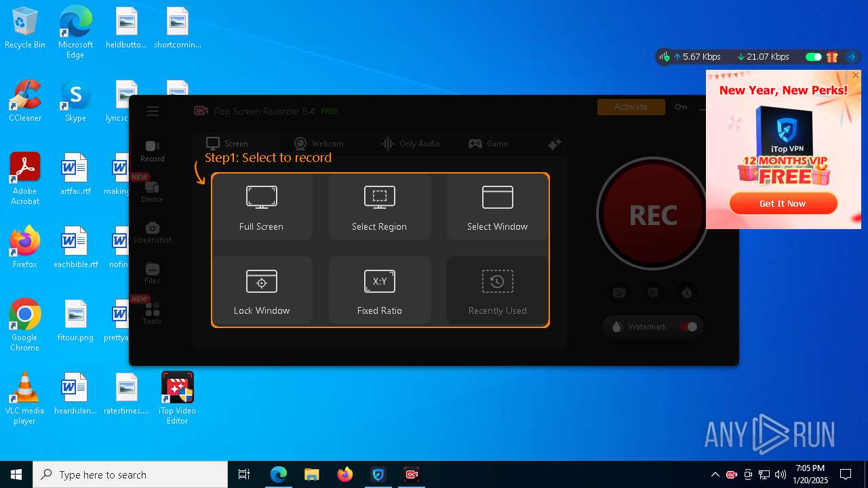
Task: Select fitour.png file on desktop
Action: [75, 321]
